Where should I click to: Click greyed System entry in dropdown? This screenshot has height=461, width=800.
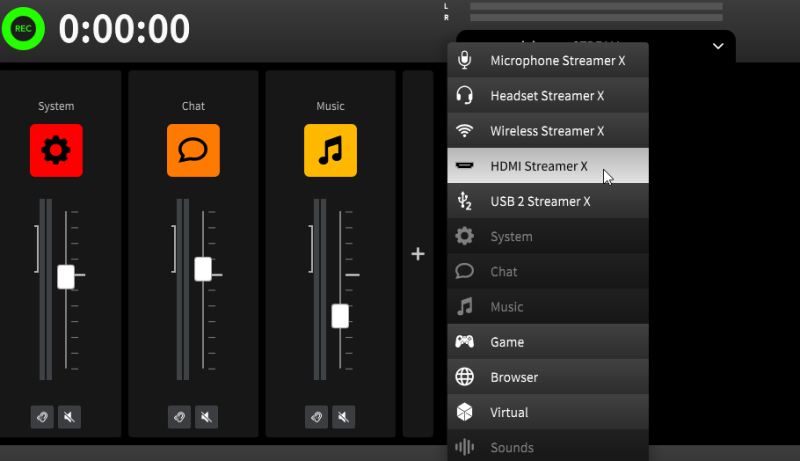[548, 236]
